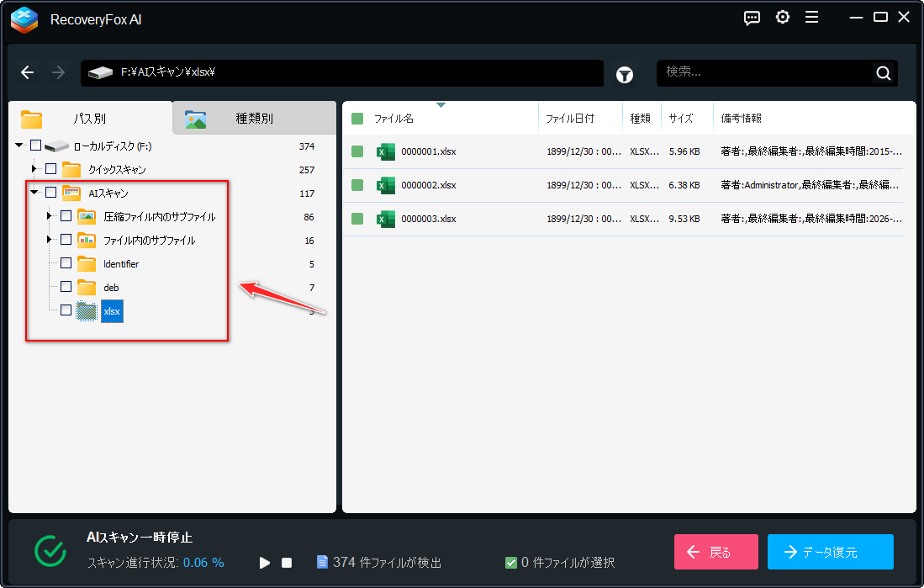Image resolution: width=924 pixels, height=588 pixels.
Task: Switch to the 種類別 tab
Action: [x=253, y=119]
